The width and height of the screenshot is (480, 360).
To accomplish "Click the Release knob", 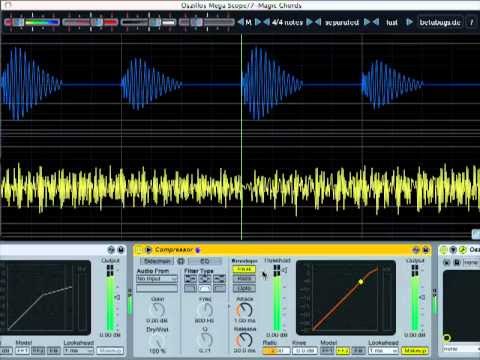I will (245, 340).
